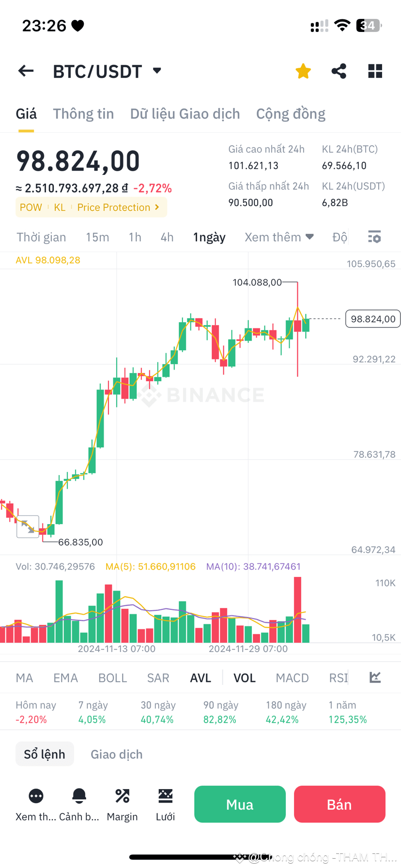Open the Lưới grid trading icon
The image size is (401, 868).
click(165, 796)
